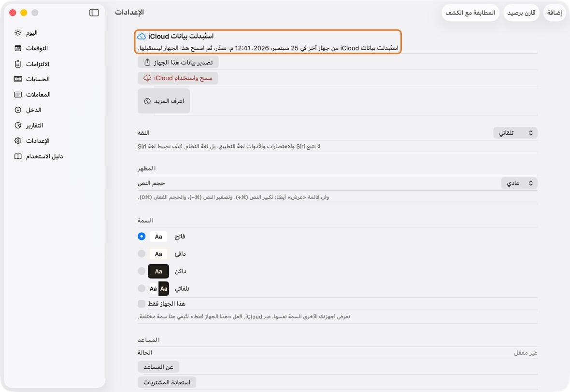The width and height of the screenshot is (570, 392).
Task: Click the الحالة row label
Action: coord(145,353)
